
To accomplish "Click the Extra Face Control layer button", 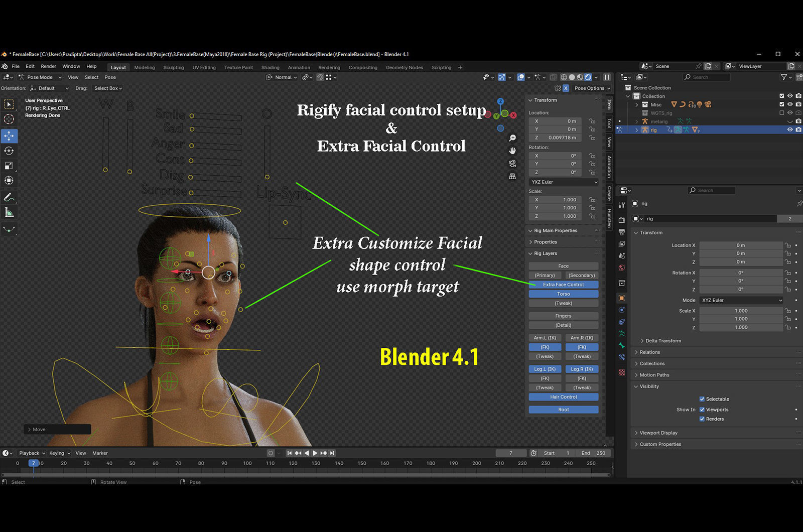I will (563, 285).
